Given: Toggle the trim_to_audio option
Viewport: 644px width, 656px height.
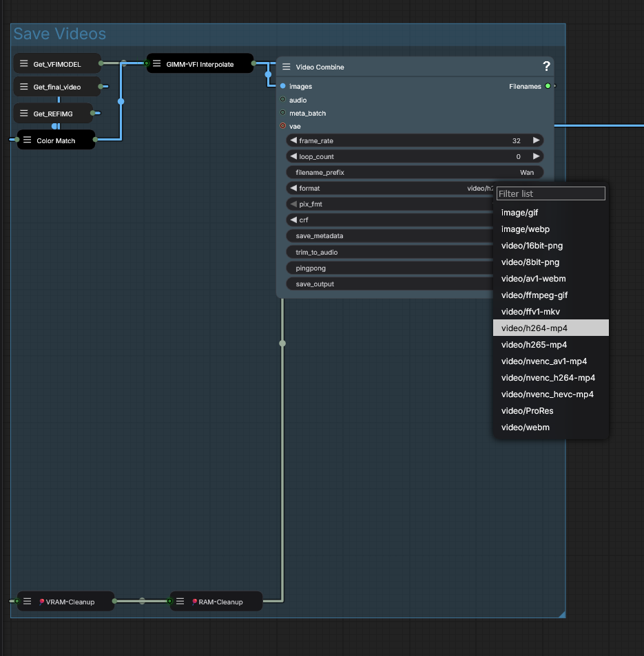Looking at the screenshot, I should coord(389,252).
